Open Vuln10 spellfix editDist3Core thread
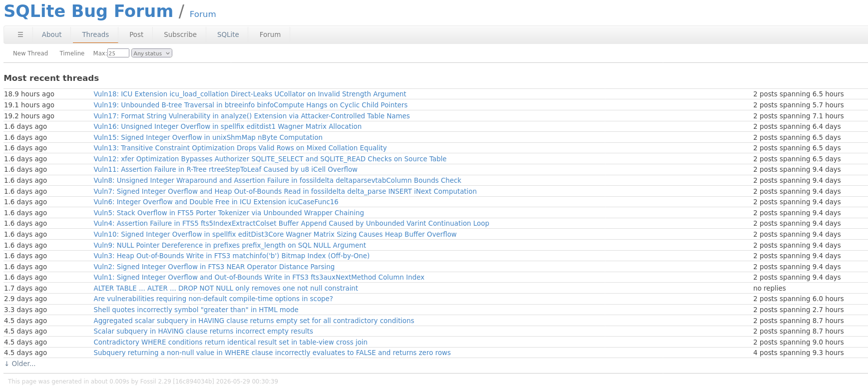868x391 pixels. 275,234
